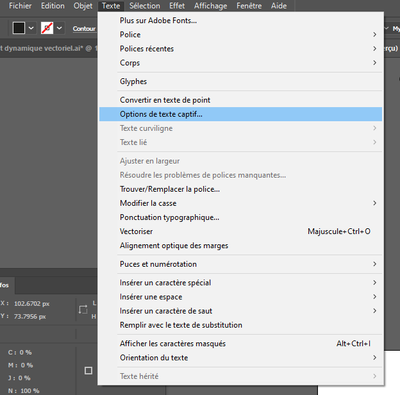Open the fill swatch dropdown arrow
Viewport: 400px width, 395px height.
click(31, 28)
